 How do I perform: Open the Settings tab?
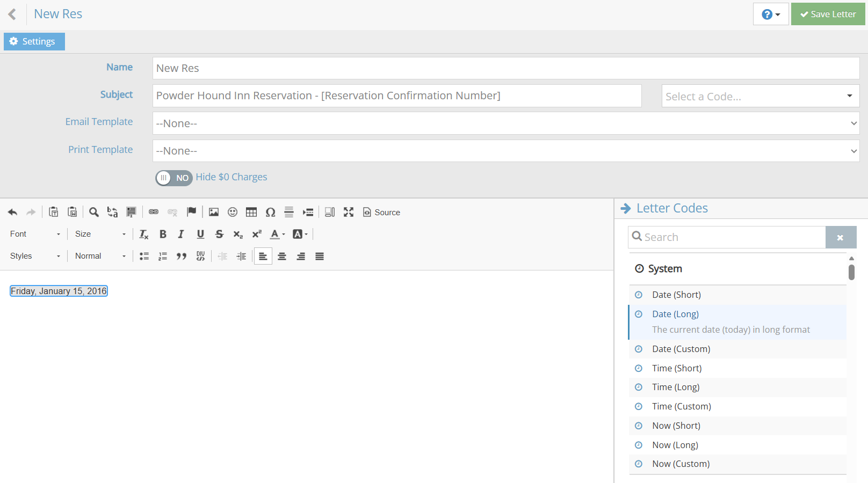pyautogui.click(x=34, y=42)
